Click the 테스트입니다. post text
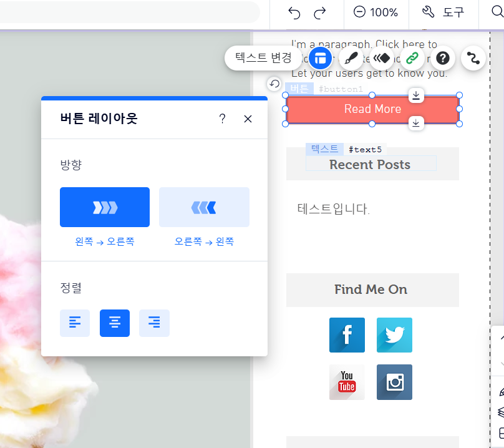 tap(333, 209)
